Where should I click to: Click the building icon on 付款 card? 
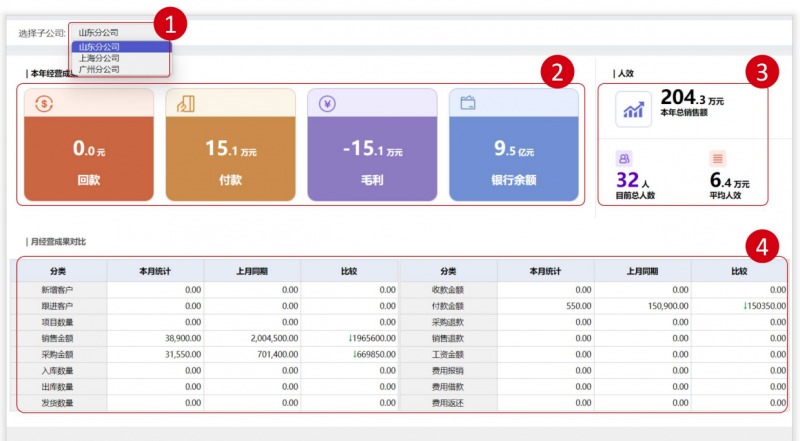click(185, 103)
